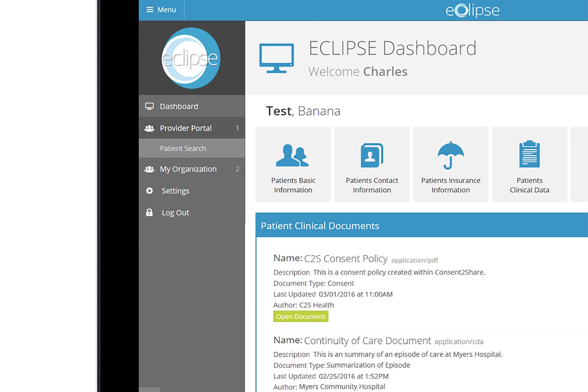
Task: Click the Author: C2S Health line
Action: point(304,305)
